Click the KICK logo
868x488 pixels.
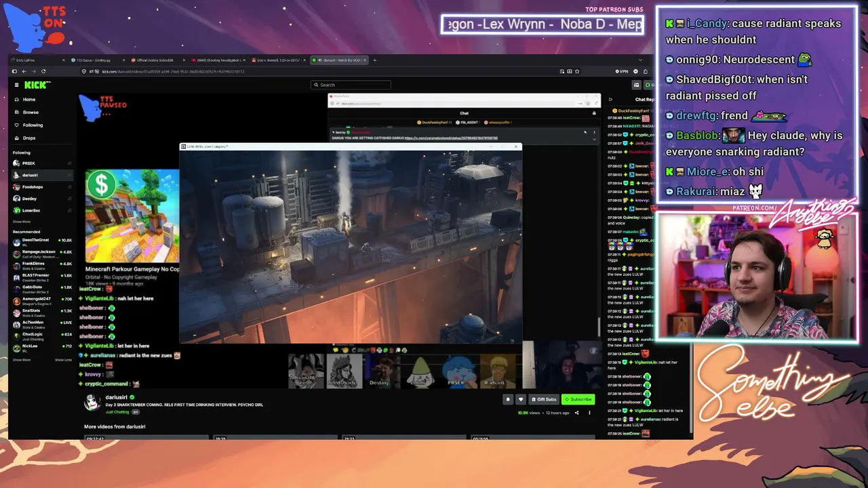(x=37, y=85)
